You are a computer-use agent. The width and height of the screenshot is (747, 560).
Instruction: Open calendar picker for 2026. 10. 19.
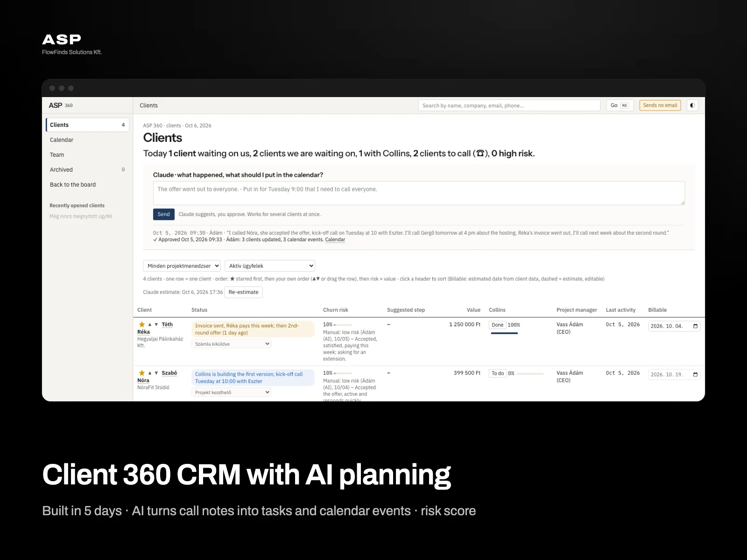coord(695,375)
